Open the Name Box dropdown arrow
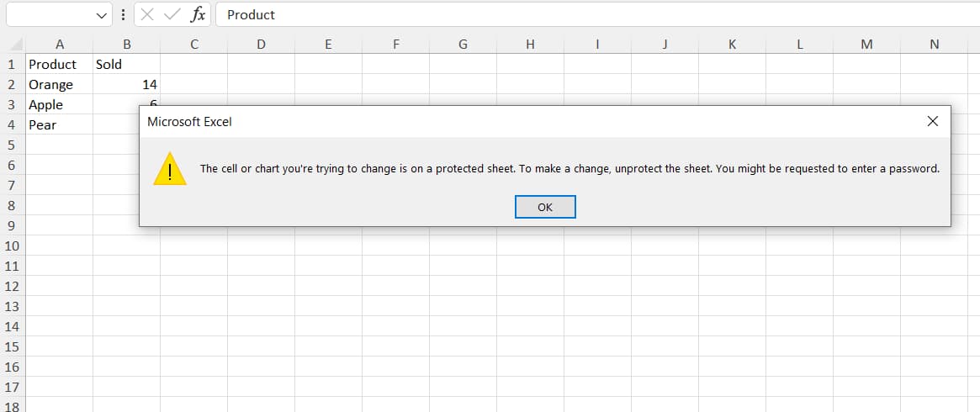 point(102,16)
